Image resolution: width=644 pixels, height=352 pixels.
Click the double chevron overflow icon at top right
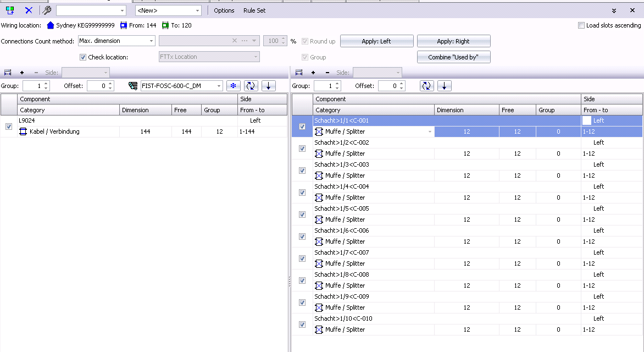[x=614, y=10]
